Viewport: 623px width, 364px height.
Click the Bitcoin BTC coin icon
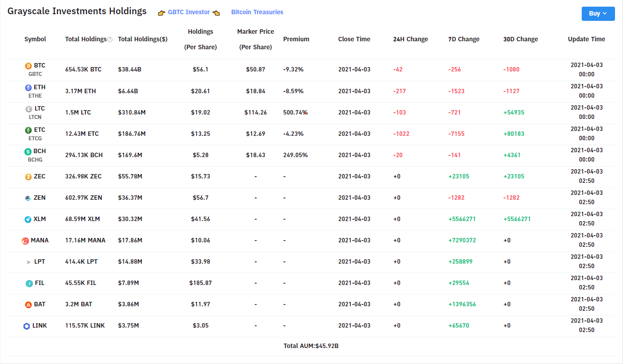(28, 66)
